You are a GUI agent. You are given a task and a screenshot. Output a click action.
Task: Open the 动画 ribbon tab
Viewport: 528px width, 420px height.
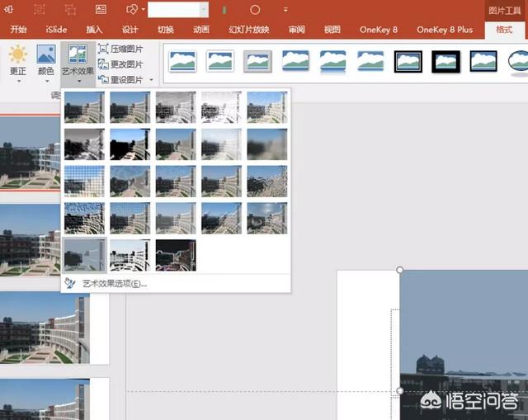pos(201,30)
